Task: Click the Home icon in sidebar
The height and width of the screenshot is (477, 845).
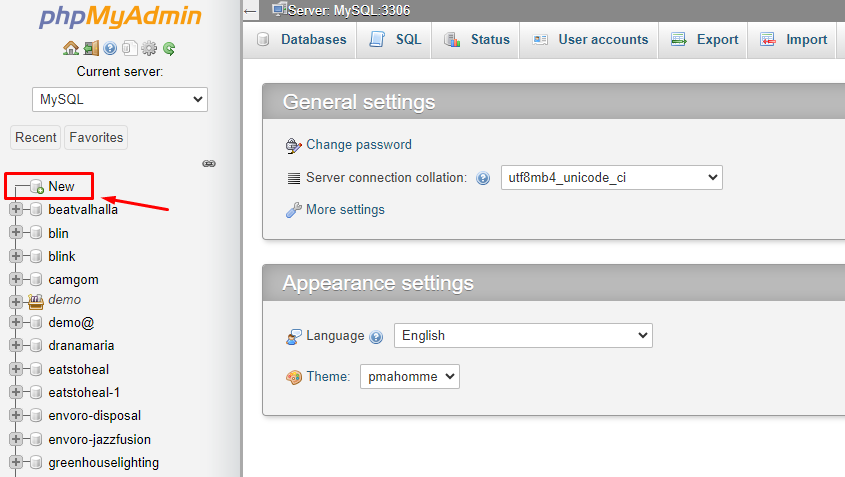Action: tap(70, 48)
